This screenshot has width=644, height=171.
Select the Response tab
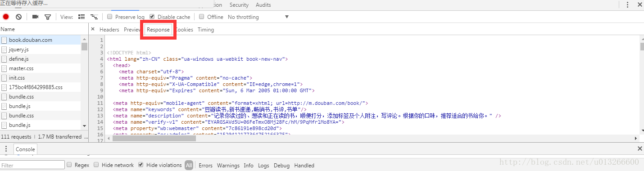158,30
